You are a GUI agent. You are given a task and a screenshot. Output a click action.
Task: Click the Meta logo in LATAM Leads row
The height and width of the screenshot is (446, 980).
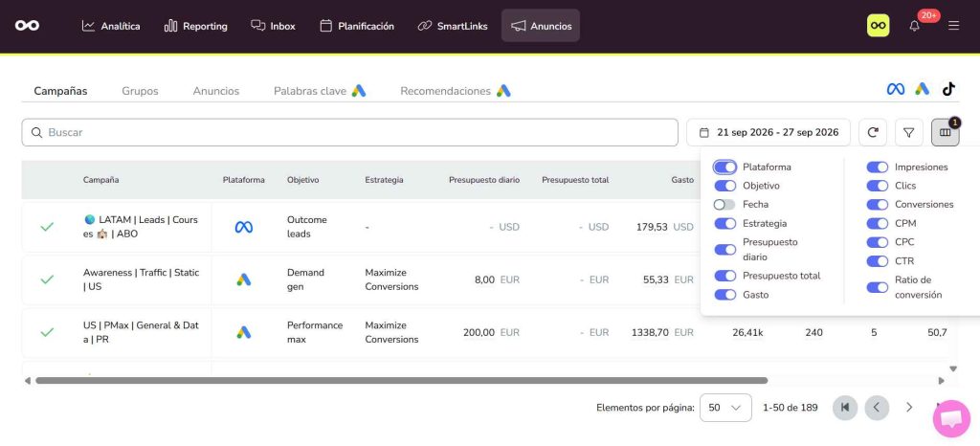coord(243,227)
